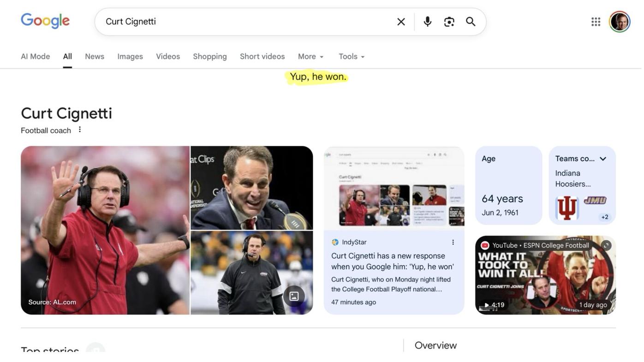Click the Google logo

coord(45,21)
